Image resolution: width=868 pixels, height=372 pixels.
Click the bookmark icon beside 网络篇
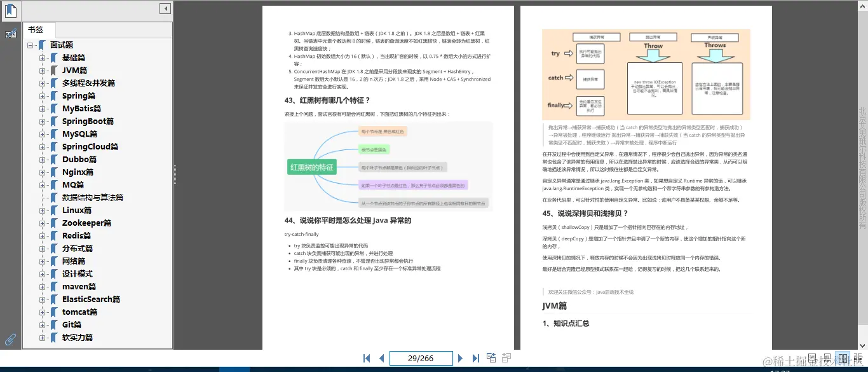pos(54,261)
